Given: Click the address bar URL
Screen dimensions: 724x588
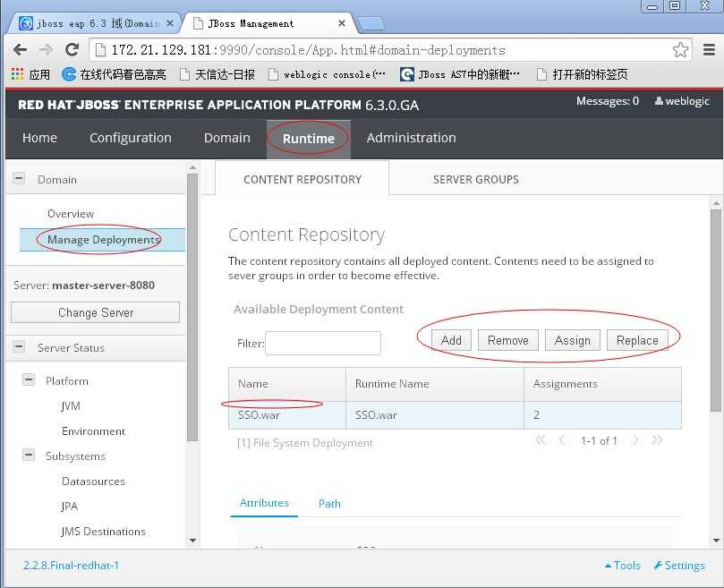Looking at the screenshot, I should pyautogui.click(x=308, y=50).
